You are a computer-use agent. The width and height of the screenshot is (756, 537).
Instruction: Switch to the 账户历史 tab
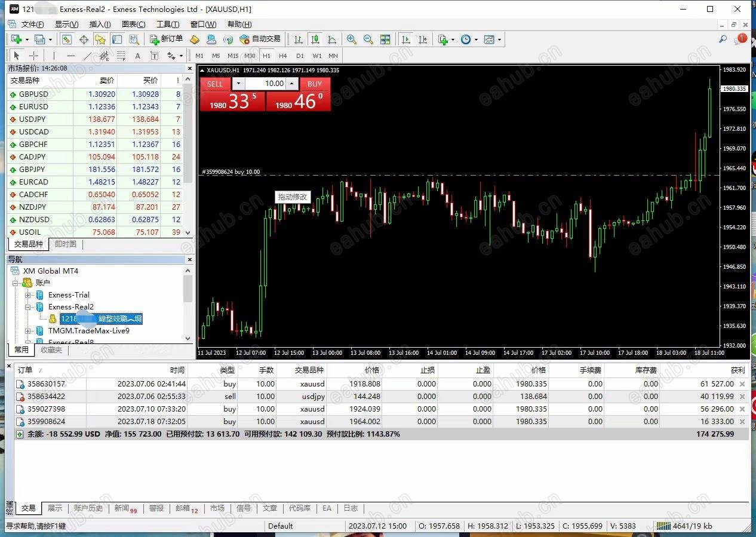coord(88,508)
